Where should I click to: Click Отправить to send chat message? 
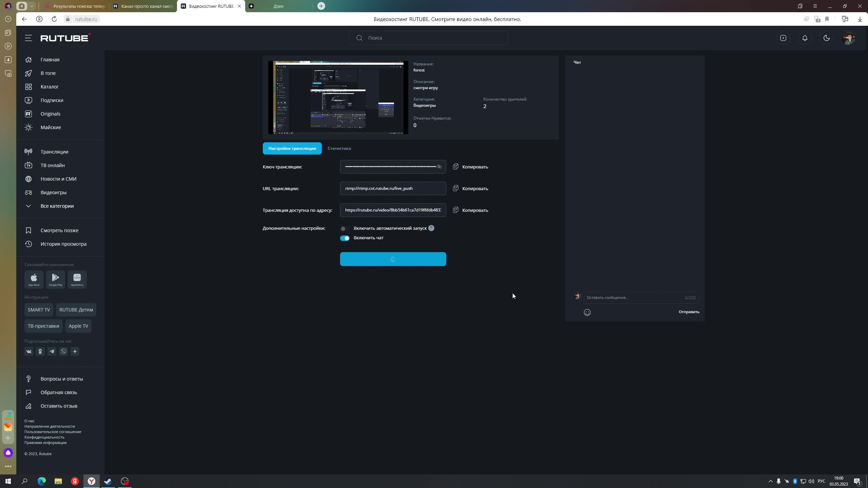pos(689,312)
